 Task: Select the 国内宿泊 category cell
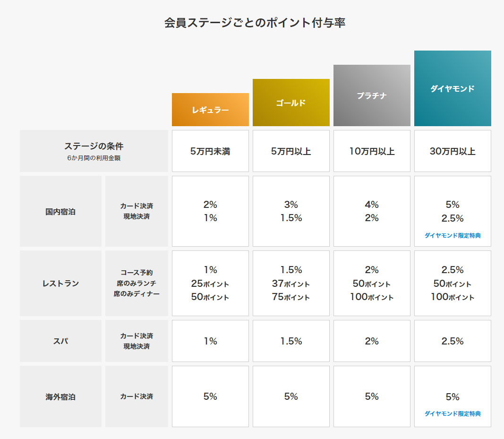pos(60,211)
